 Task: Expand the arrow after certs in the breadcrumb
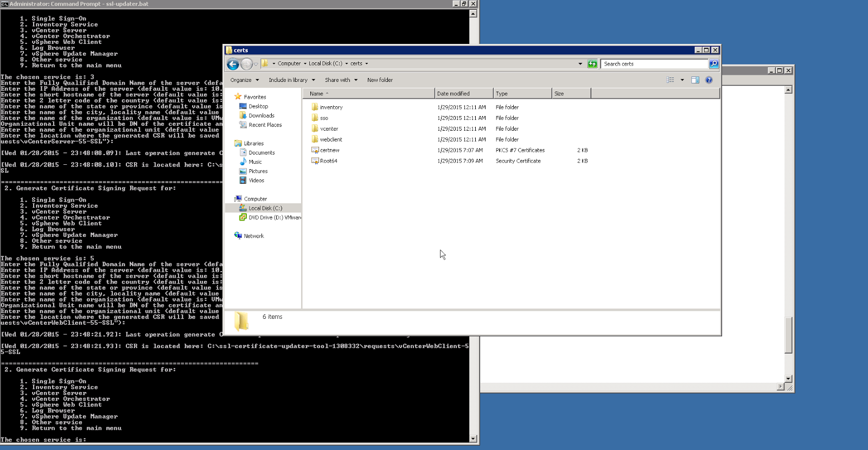pyautogui.click(x=367, y=63)
